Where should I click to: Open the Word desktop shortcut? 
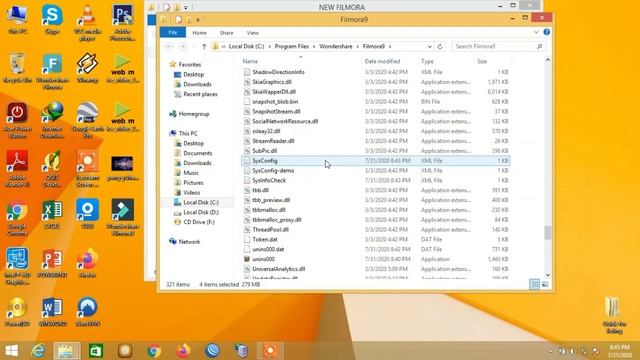tap(52, 311)
